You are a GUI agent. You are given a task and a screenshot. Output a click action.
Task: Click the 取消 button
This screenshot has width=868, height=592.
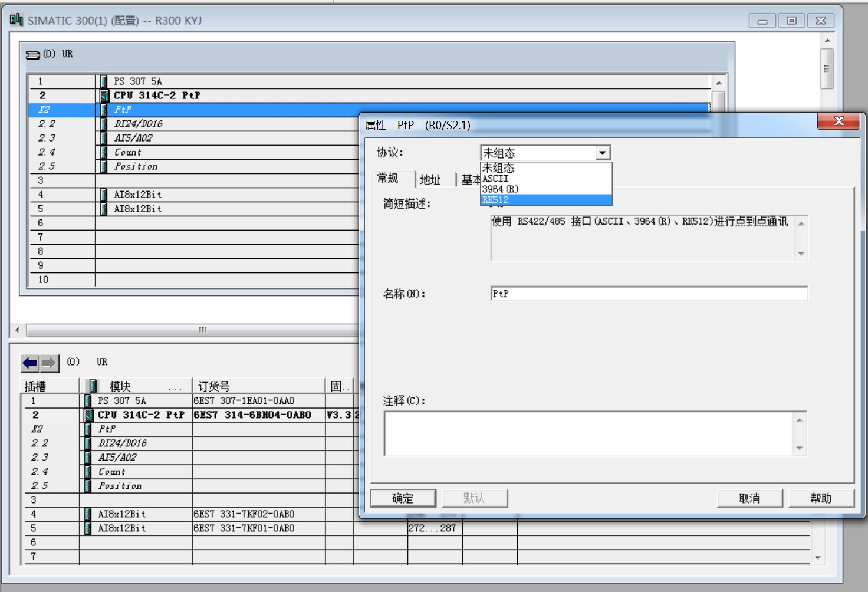click(749, 498)
